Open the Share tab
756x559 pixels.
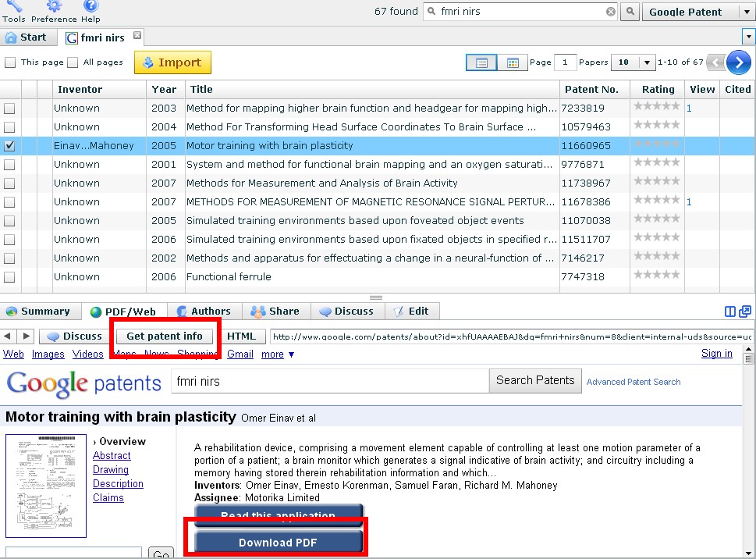pyautogui.click(x=275, y=312)
